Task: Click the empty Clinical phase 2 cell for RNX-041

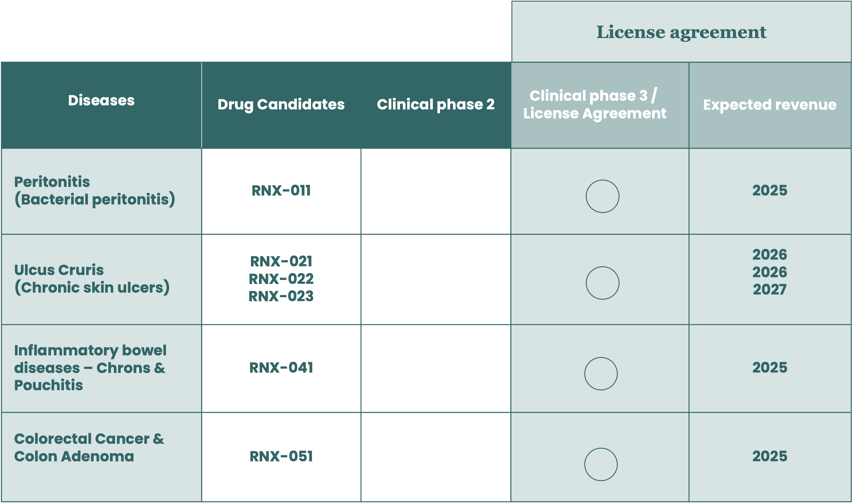Action: pos(436,368)
